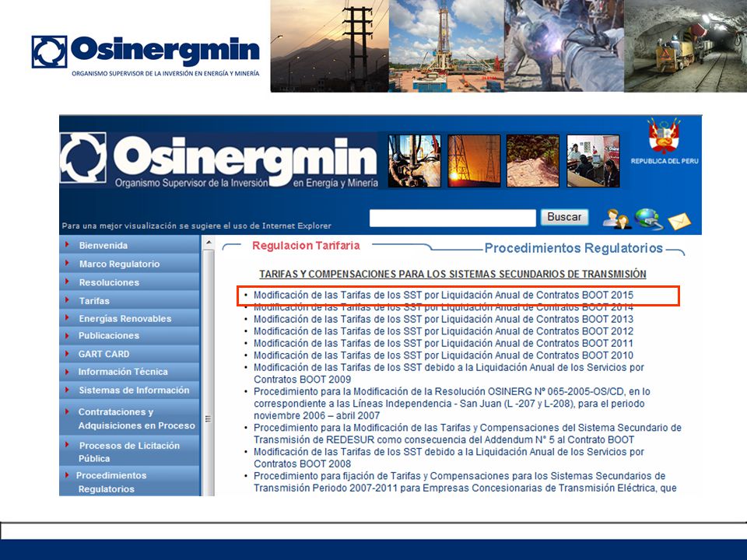Screen dimensions: 747x560
Task: Click red arrow beside Bienvenida
Action: point(67,245)
